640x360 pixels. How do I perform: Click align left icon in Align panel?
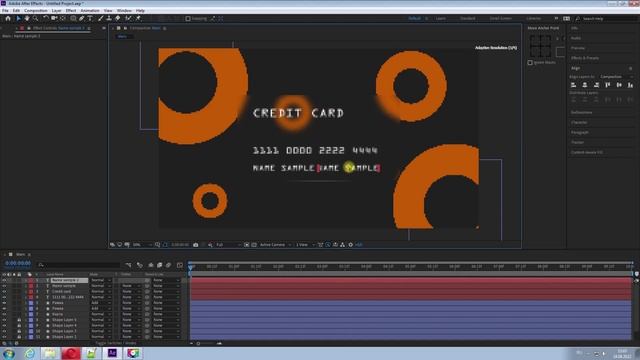click(x=573, y=85)
